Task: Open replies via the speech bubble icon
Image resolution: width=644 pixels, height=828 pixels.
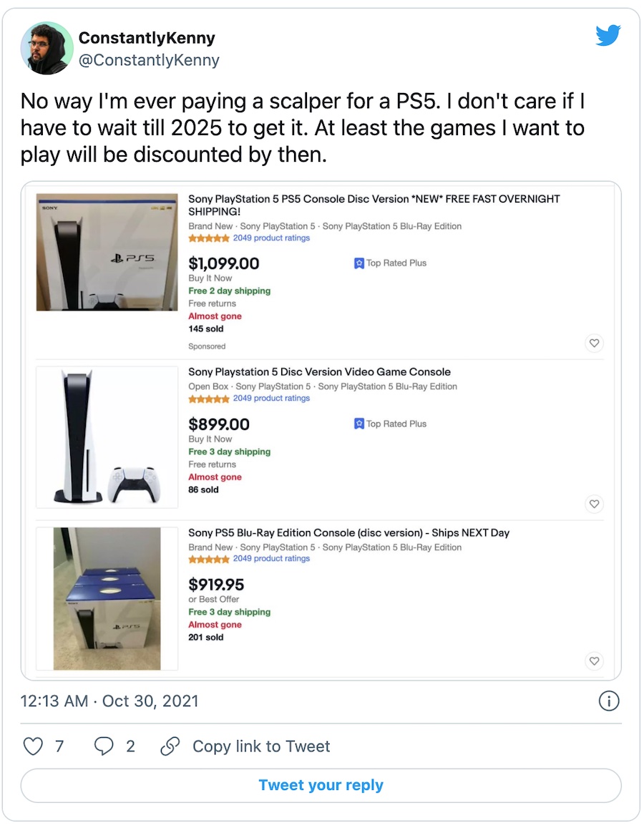Action: coord(104,746)
